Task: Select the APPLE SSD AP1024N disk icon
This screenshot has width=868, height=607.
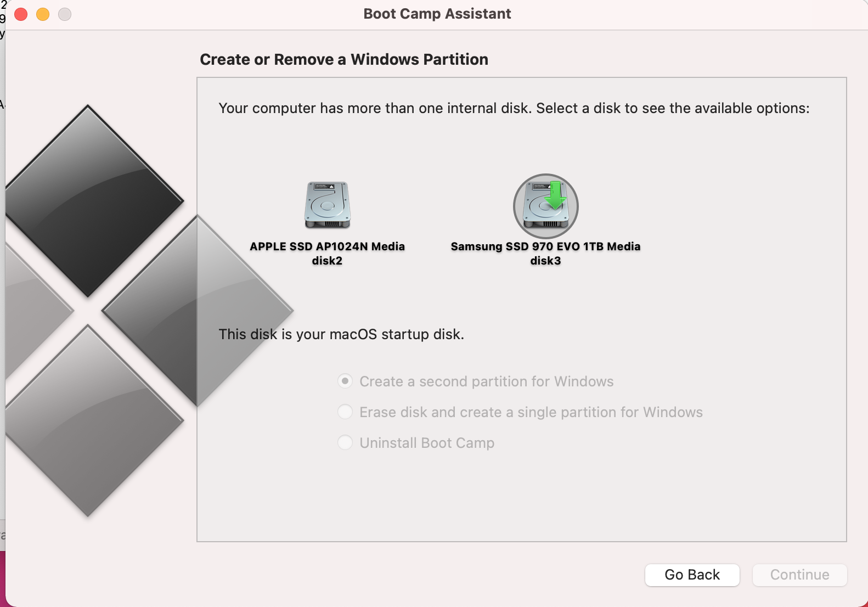Action: 328,205
